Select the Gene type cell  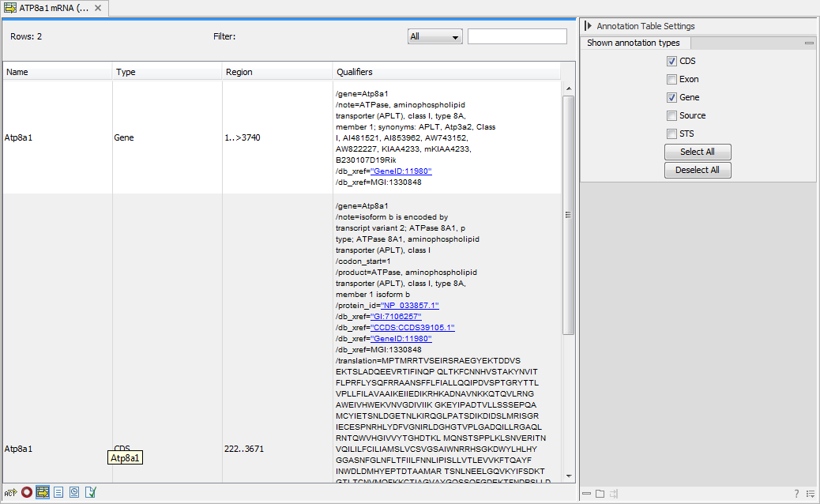click(124, 137)
